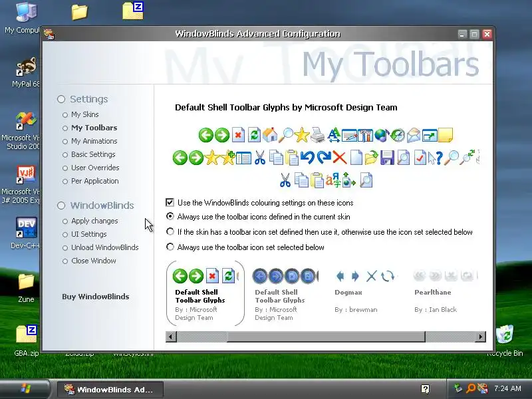Viewport: 532px width, 399px height.
Task: Click the house Home glyph in the preview
Action: pyautogui.click(x=270, y=135)
